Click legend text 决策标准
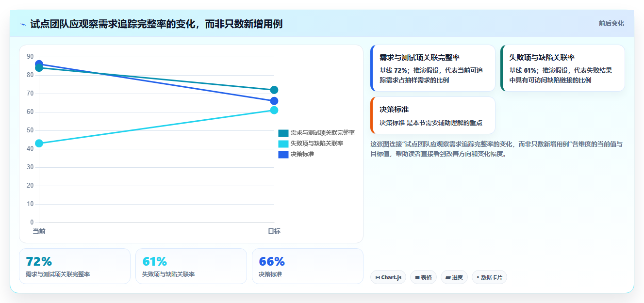 point(302,154)
